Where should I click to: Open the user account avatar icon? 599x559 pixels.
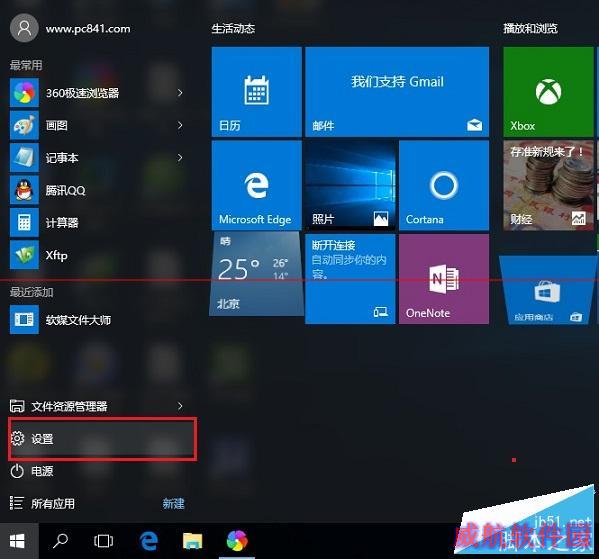pos(24,28)
